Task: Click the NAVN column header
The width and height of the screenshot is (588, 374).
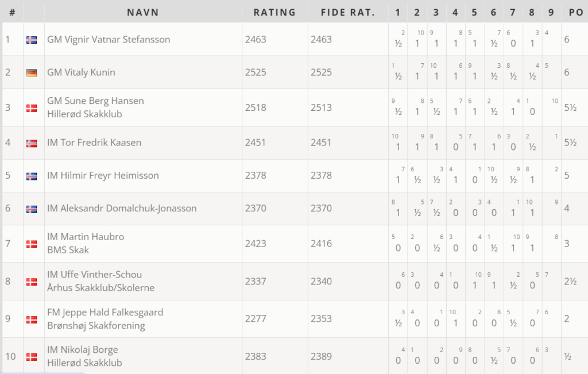Action: point(143,12)
